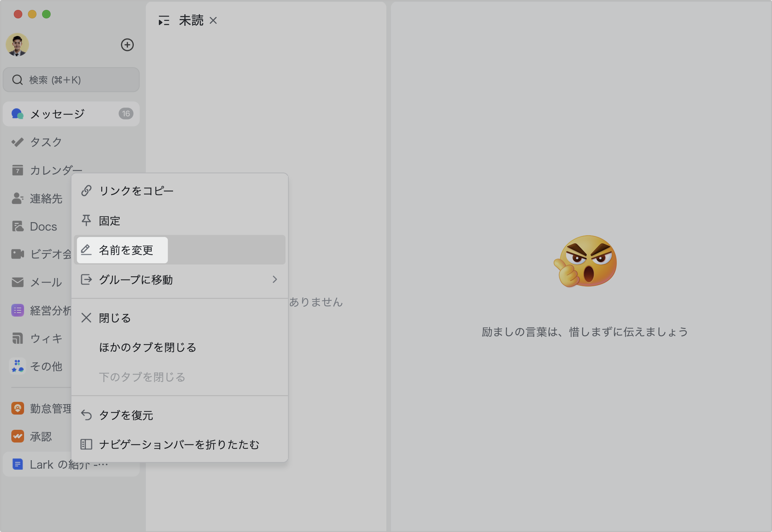Collapse the tab list beside 未読

click(x=163, y=21)
